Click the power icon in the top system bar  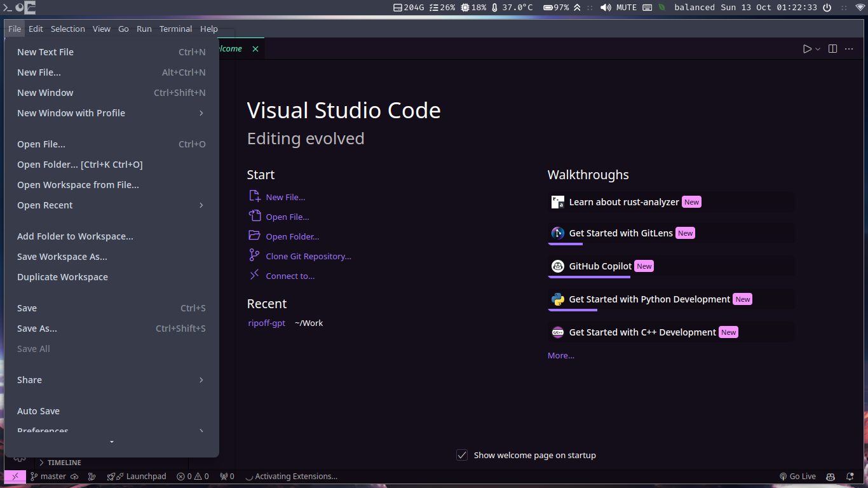click(827, 8)
